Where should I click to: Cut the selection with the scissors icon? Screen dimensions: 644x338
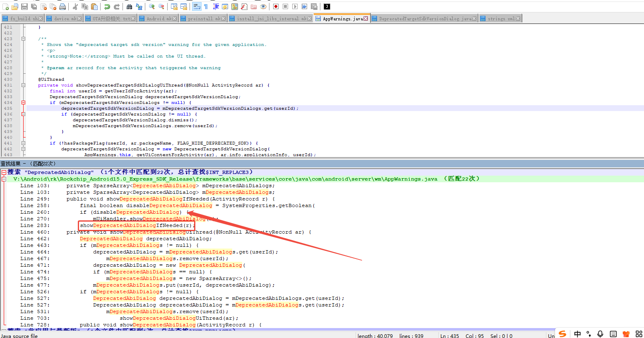click(75, 7)
